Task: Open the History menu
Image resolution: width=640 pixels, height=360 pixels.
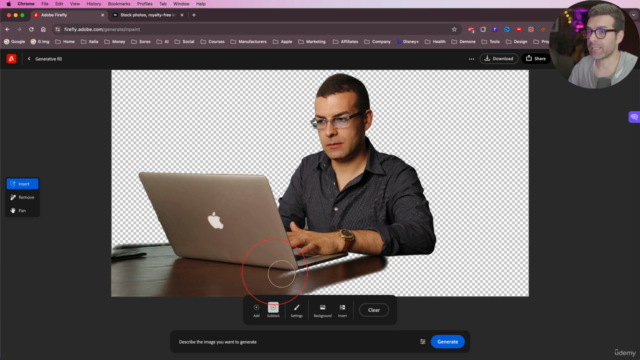Action: (93, 4)
